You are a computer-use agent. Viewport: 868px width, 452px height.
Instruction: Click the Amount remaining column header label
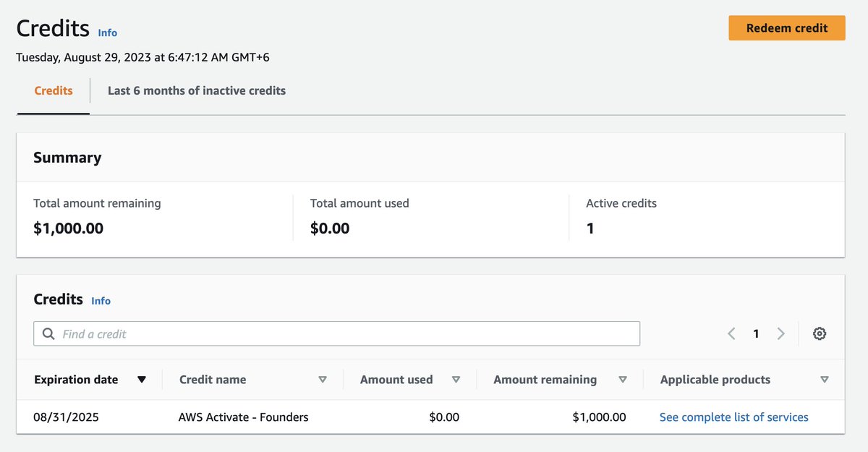tap(545, 380)
